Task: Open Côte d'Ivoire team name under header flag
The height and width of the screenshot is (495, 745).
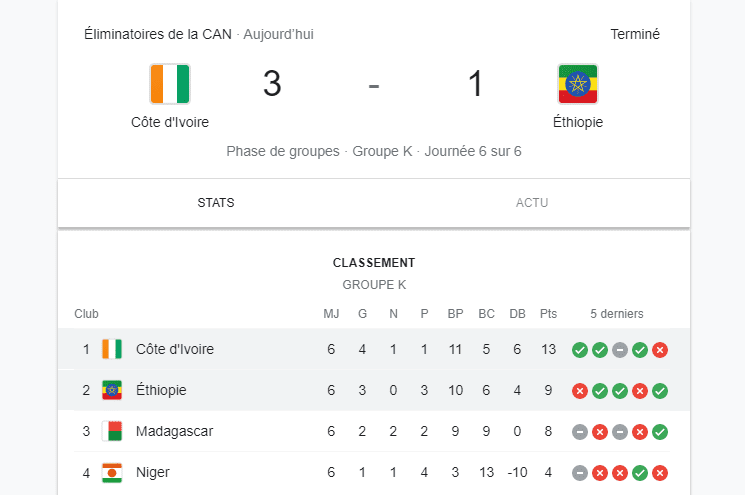Action: tap(170, 122)
